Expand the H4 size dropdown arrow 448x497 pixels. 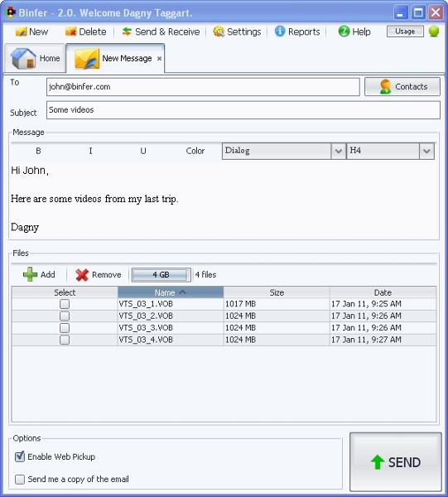pyautogui.click(x=426, y=151)
